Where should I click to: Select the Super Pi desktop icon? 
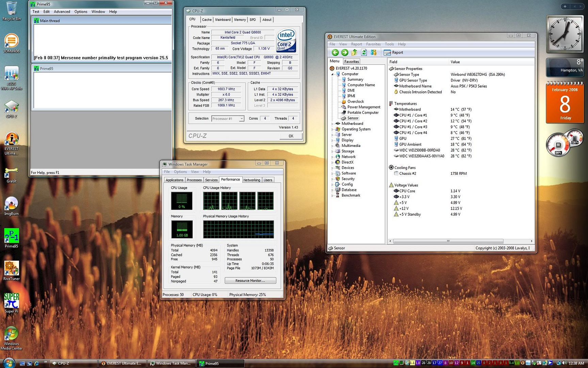(11, 302)
